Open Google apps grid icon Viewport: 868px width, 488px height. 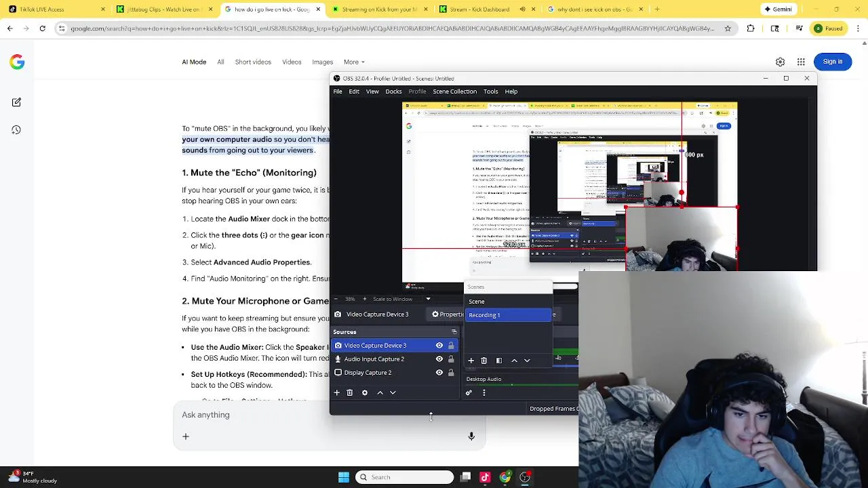pyautogui.click(x=801, y=62)
